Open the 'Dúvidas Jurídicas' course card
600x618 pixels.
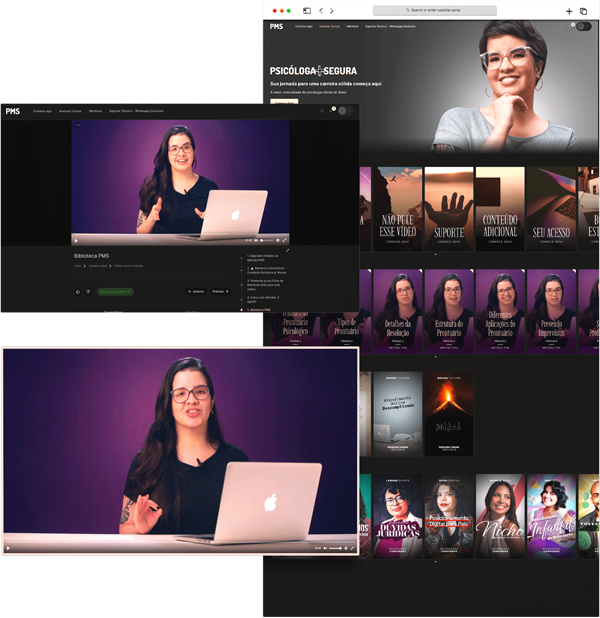pyautogui.click(x=398, y=516)
